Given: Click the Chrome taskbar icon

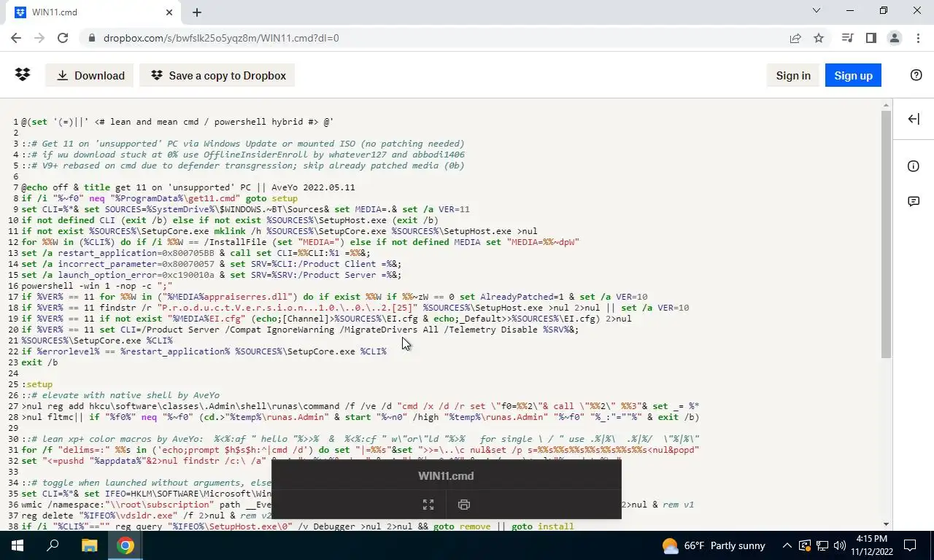Looking at the screenshot, I should [x=126, y=545].
